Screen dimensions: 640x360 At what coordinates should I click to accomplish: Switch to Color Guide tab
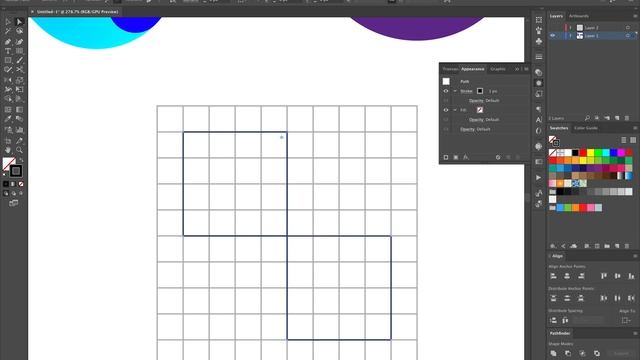pyautogui.click(x=586, y=128)
